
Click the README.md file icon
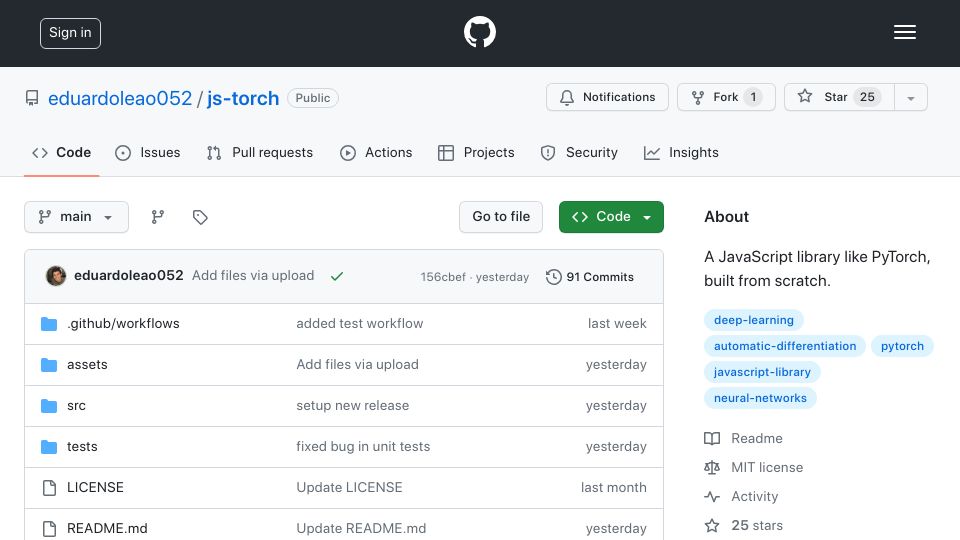[x=49, y=529]
